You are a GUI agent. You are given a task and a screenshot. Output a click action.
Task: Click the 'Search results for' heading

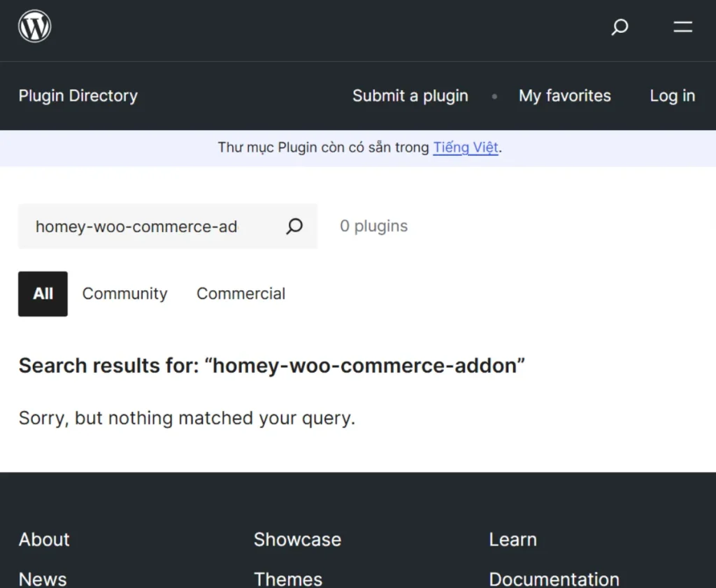pyautogui.click(x=272, y=366)
